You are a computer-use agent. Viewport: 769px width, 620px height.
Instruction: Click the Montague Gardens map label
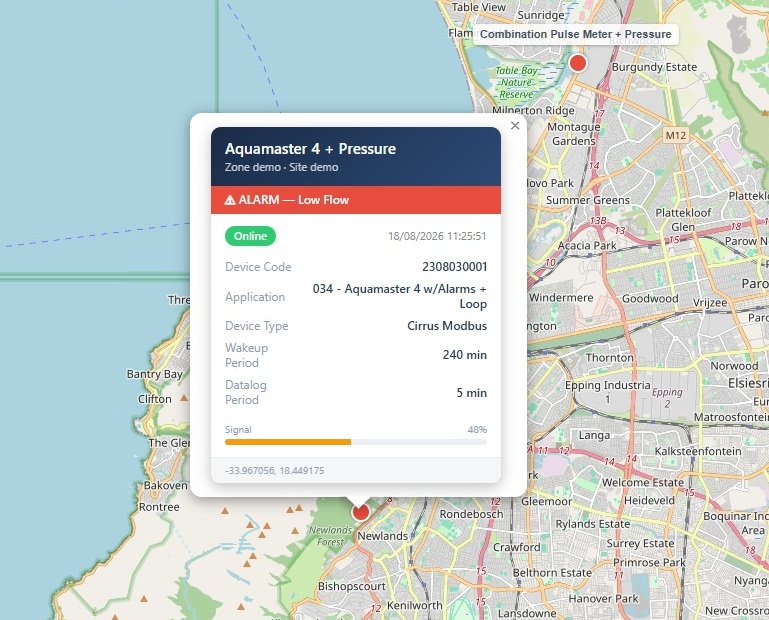pos(574,134)
